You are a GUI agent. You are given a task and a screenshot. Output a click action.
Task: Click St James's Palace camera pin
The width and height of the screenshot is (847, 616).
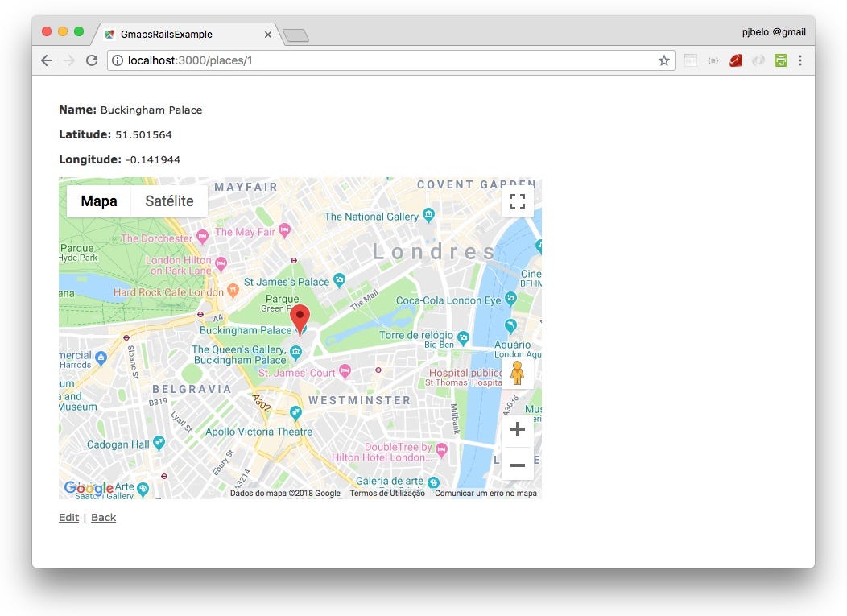[x=339, y=280]
